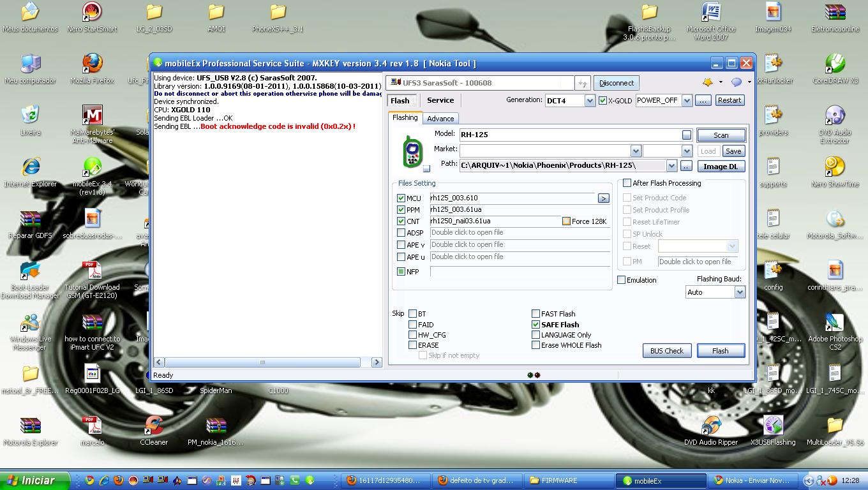Viewport: 868px width, 490px height.
Task: Open DVD Audio Ripper desktop icon
Action: [x=711, y=430]
